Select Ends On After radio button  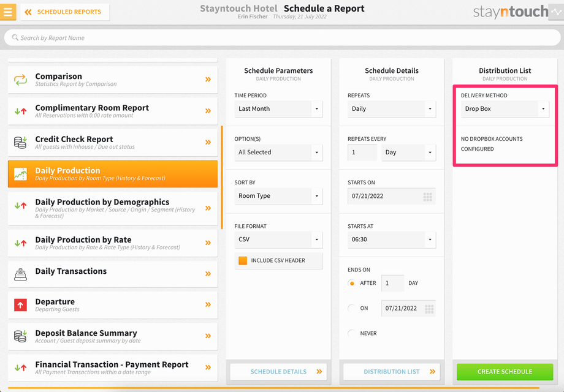pos(352,283)
